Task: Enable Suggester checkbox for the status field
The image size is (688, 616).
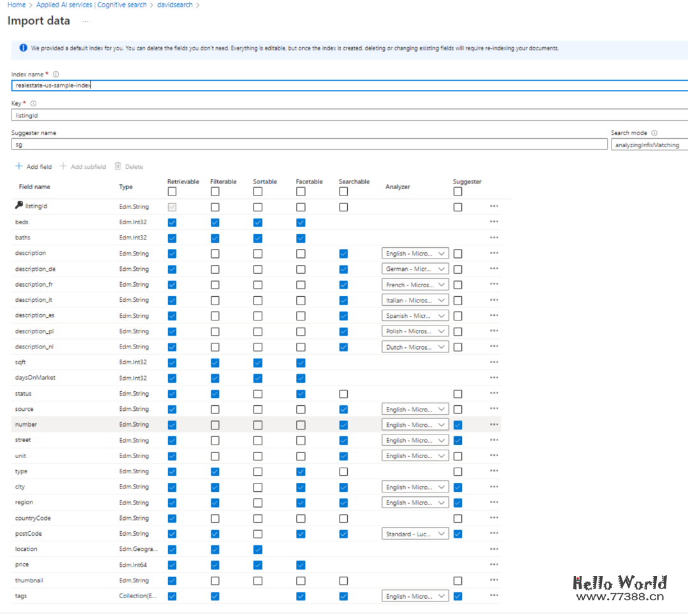Action: pyautogui.click(x=457, y=394)
